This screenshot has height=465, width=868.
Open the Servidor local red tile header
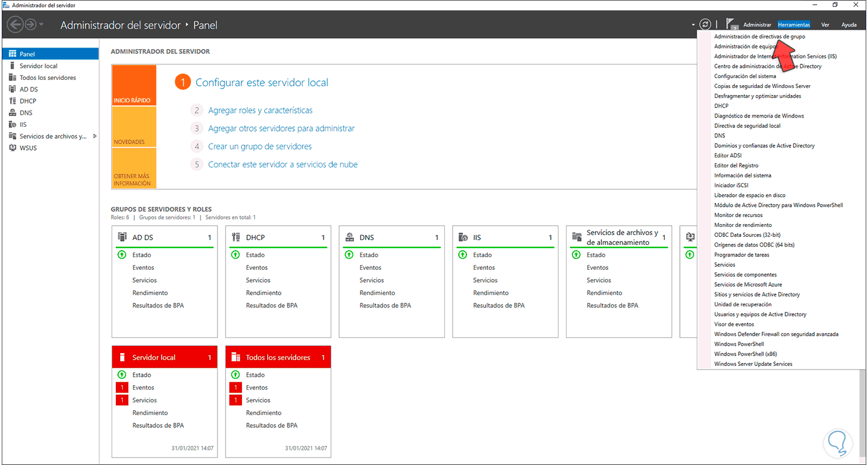pos(164,357)
